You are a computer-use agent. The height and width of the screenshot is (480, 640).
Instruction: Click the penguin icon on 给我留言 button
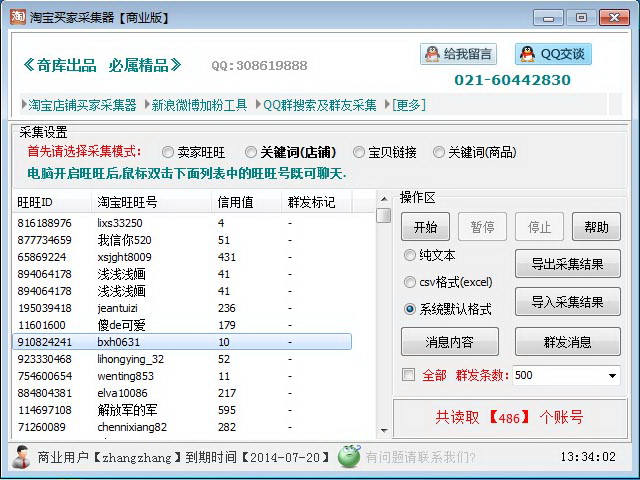[432, 54]
